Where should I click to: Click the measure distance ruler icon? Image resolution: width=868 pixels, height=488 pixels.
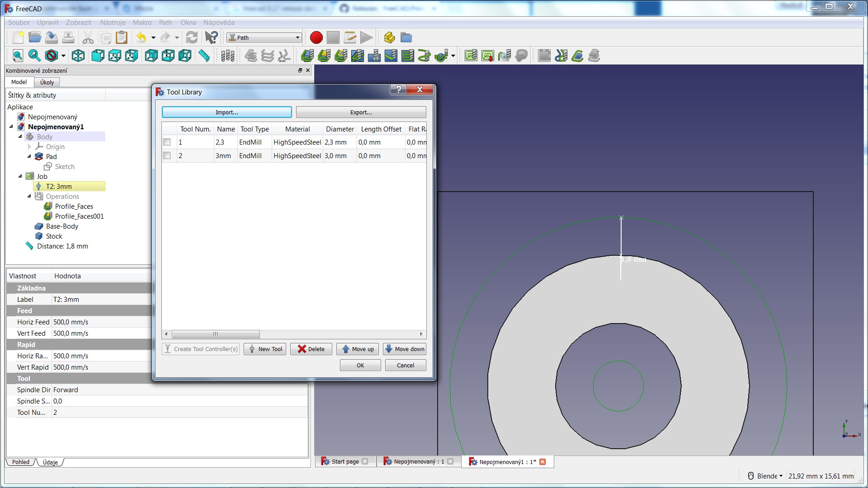(204, 56)
